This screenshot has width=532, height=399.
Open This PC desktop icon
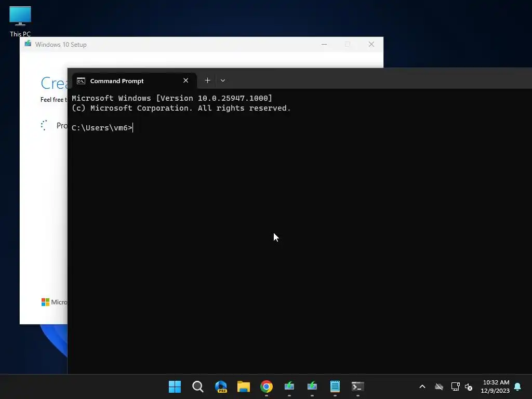point(20,21)
